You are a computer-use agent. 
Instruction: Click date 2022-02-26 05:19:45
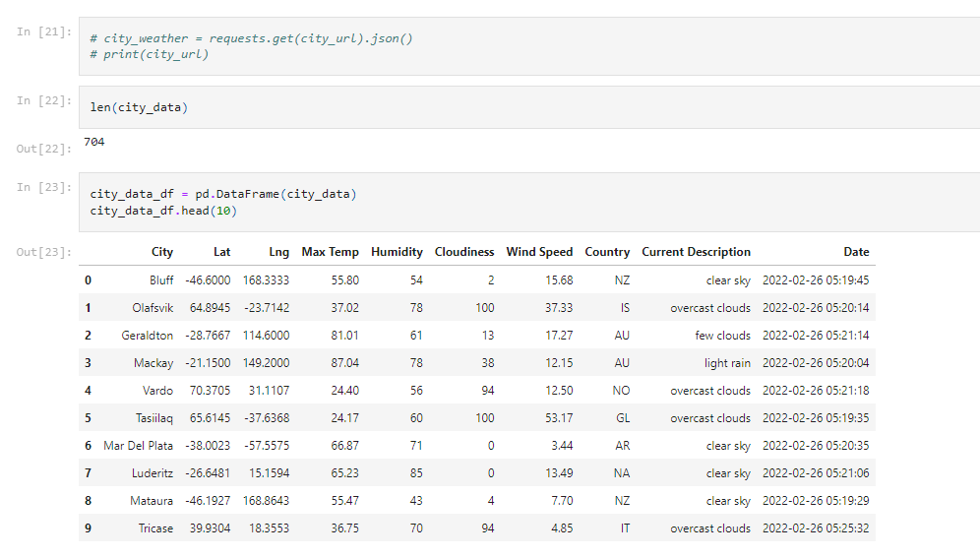click(816, 280)
